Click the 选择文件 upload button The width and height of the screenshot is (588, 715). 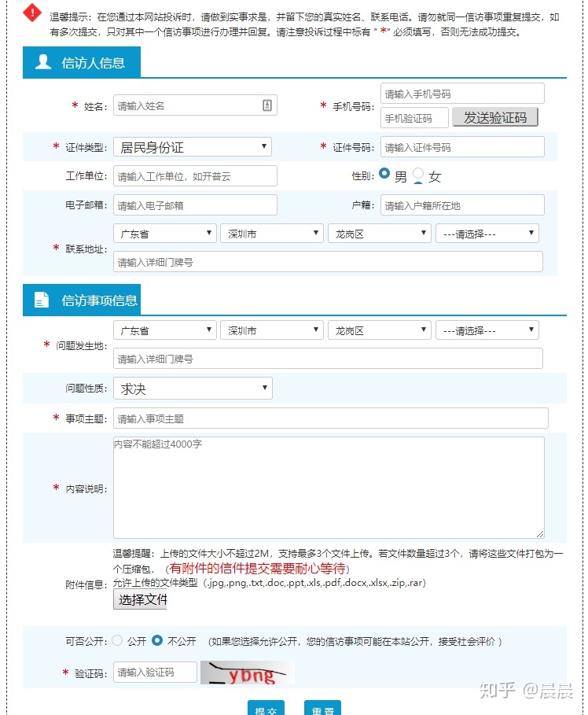point(140,599)
